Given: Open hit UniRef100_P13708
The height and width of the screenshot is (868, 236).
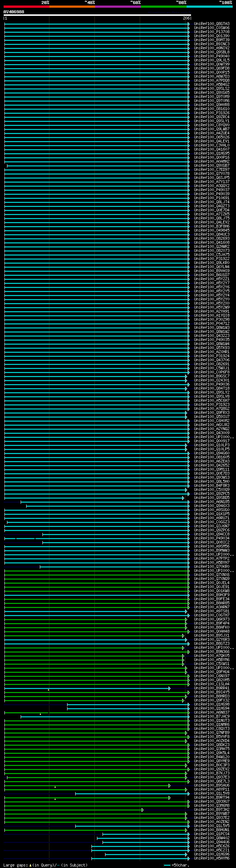Looking at the screenshot, I should [212, 32].
